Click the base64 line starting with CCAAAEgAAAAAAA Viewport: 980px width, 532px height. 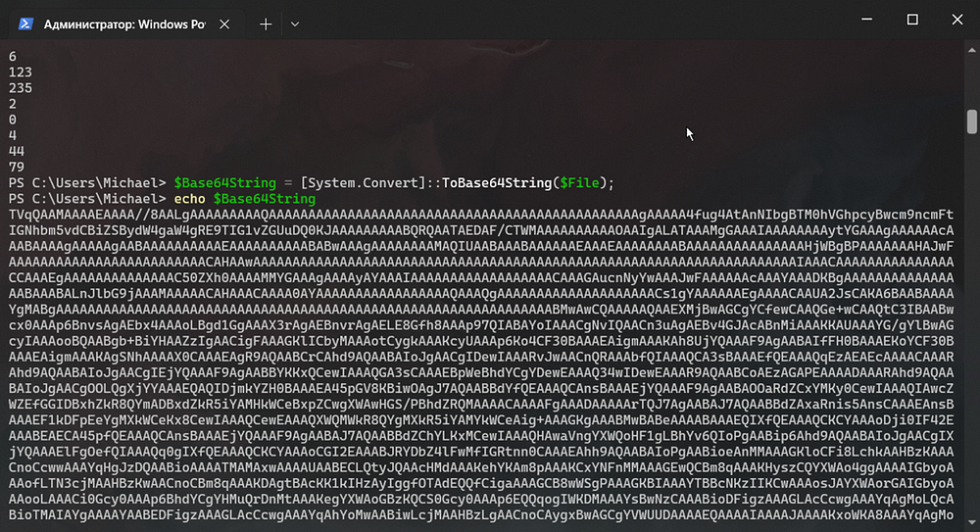click(481, 277)
